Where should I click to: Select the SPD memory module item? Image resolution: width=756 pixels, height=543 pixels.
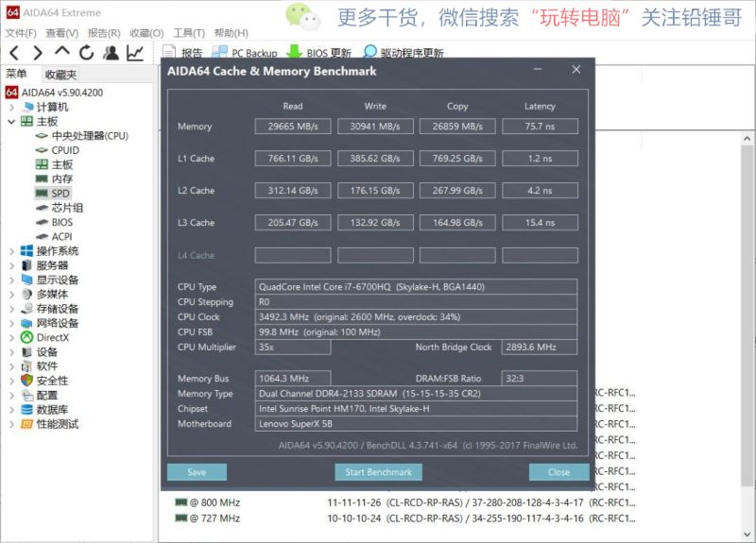[53, 194]
